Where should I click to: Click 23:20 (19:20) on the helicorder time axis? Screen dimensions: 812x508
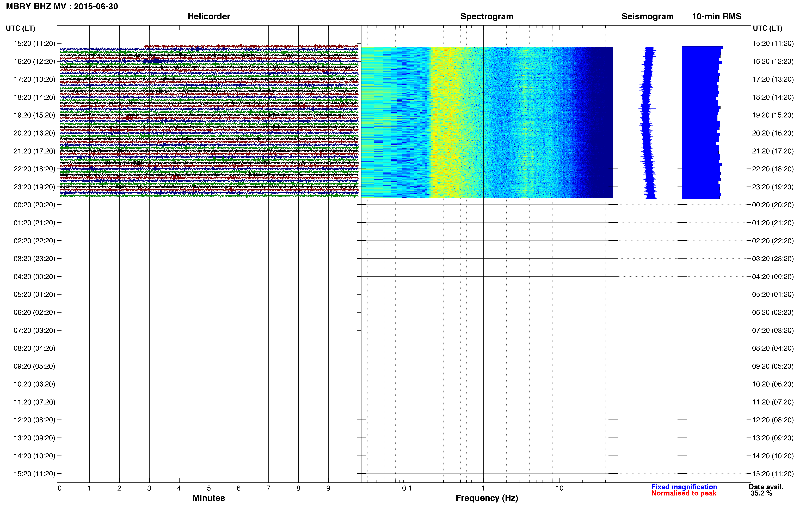[x=34, y=187]
